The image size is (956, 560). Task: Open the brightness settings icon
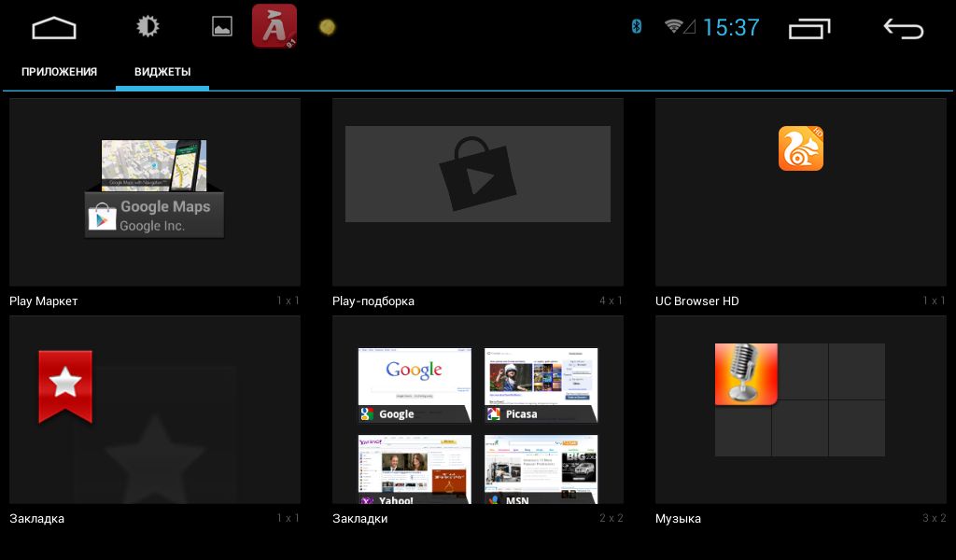tap(147, 26)
